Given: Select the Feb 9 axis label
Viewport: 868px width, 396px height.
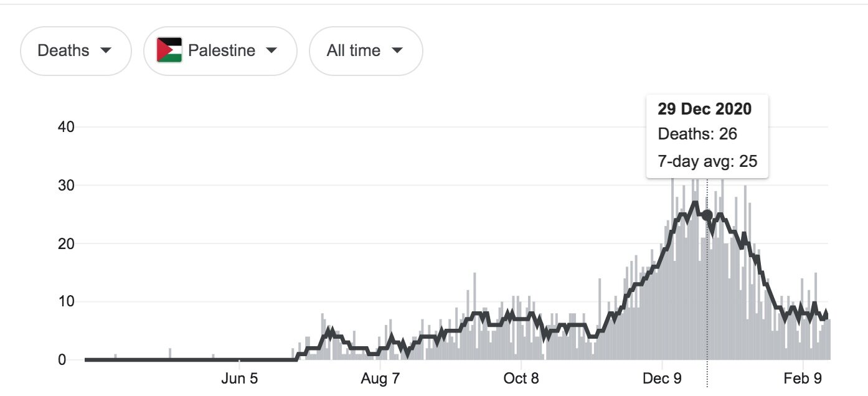Looking at the screenshot, I should (804, 379).
